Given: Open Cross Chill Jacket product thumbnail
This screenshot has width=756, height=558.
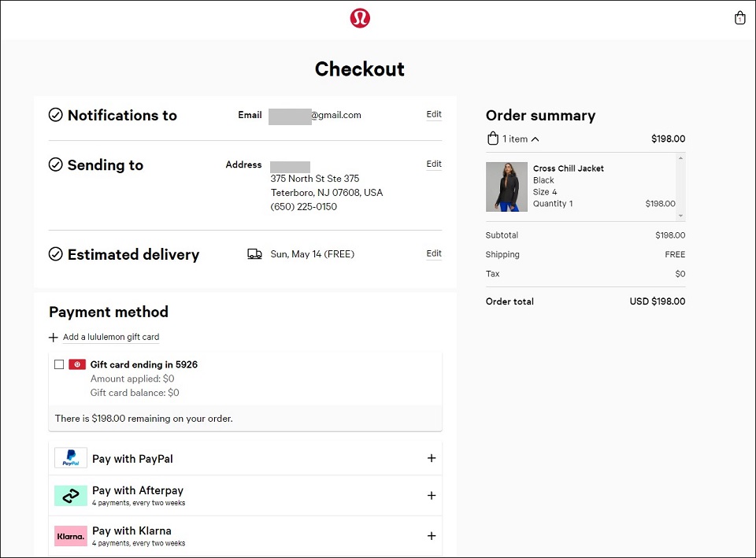Looking at the screenshot, I should (506, 187).
